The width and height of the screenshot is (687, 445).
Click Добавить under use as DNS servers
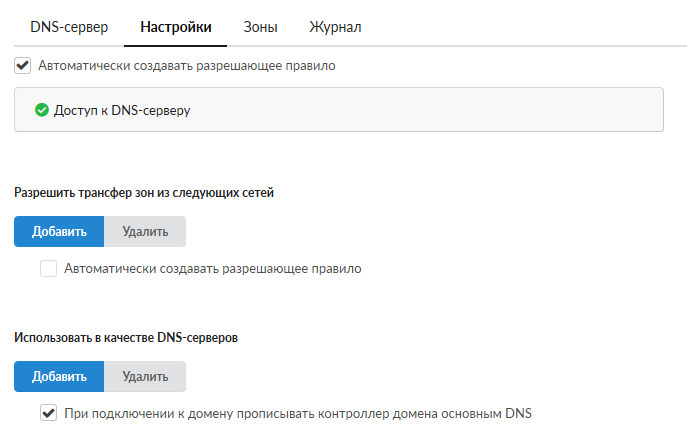[59, 376]
